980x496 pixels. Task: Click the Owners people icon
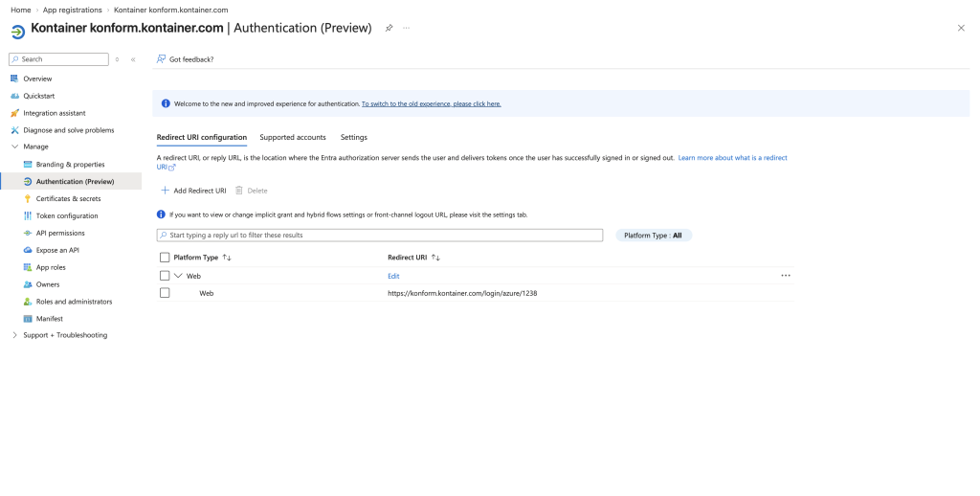(x=28, y=284)
